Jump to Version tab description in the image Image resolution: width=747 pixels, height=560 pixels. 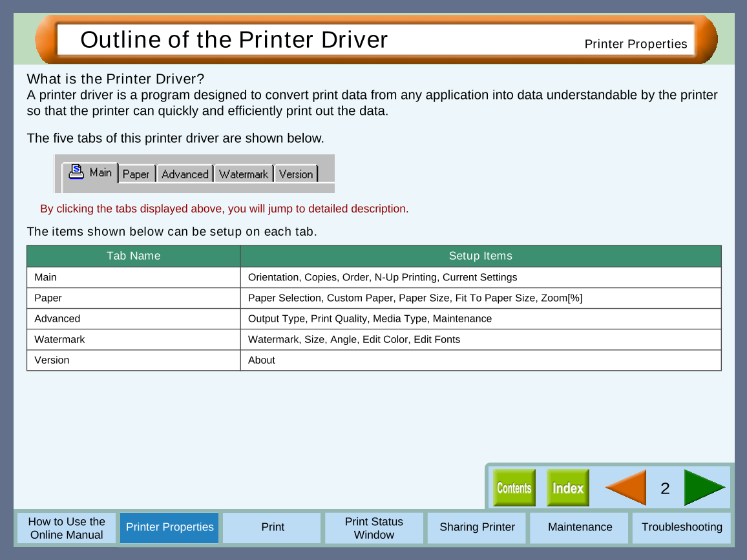click(296, 174)
